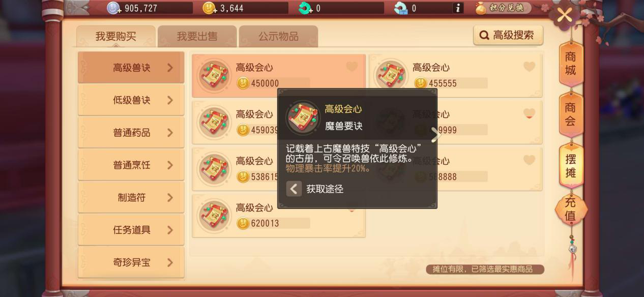Screen dimensions: 644x297
Task: Open the info "i" icon
Action: point(458,8)
